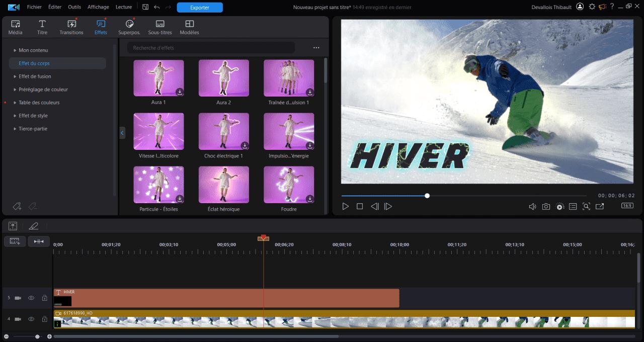Go to the next frame
Viewport: 644px width, 342px height.
(x=388, y=206)
